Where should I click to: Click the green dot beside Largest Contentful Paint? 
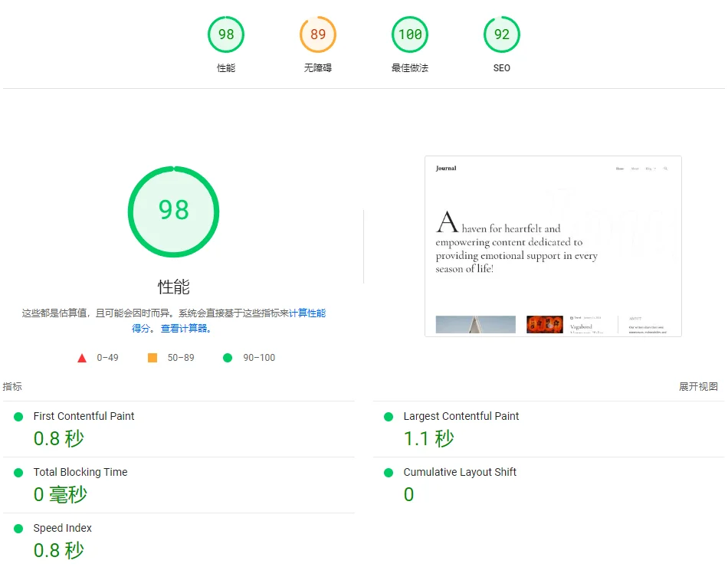click(x=389, y=417)
